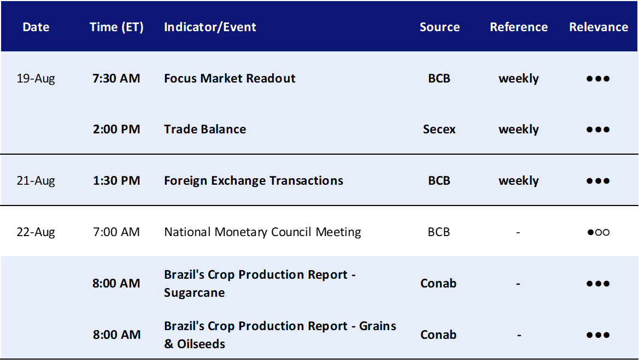Click the 19-Aug date cell
The height and width of the screenshot is (364, 639).
click(x=36, y=78)
